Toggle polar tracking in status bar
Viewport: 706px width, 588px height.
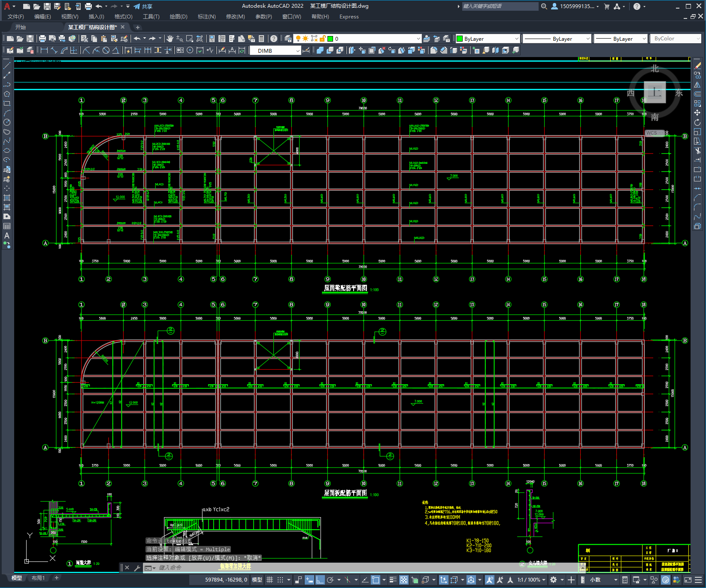click(330, 580)
